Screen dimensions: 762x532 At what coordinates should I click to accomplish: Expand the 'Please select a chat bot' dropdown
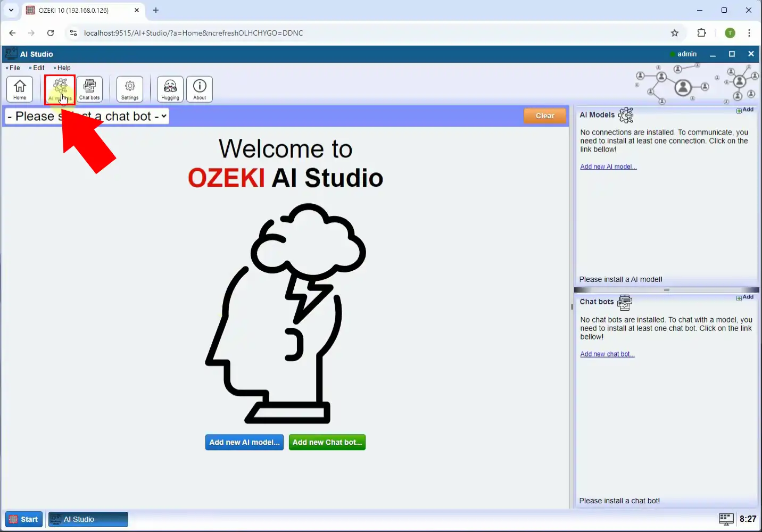(87, 116)
